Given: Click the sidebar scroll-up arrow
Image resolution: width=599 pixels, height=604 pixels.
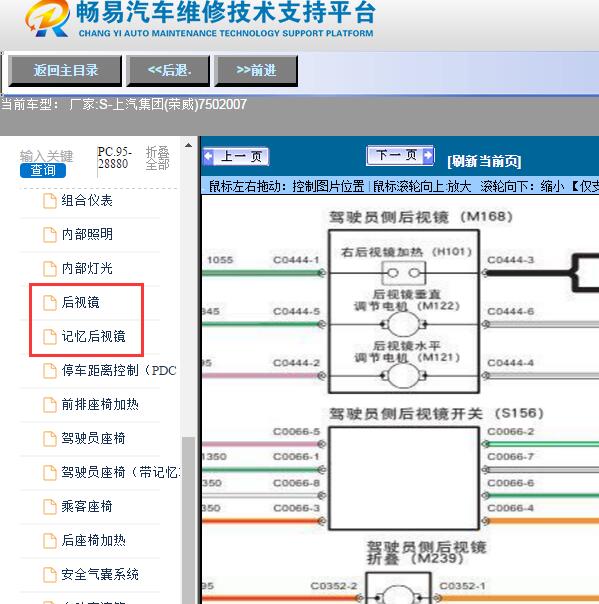Looking at the screenshot, I should click(188, 146).
